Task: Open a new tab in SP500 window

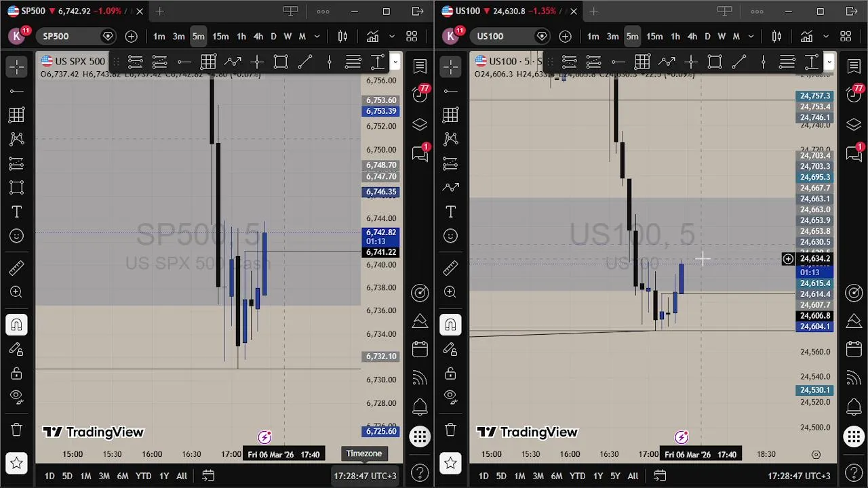Action: coord(160,12)
